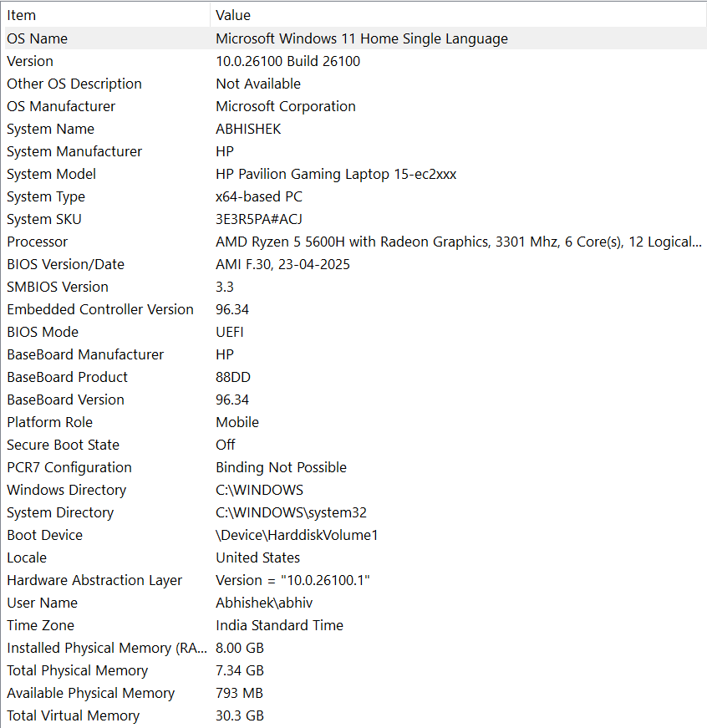Image resolution: width=707 pixels, height=728 pixels.
Task: Select 'Microsoft Windows 11 Home Single Language' value
Action: (362, 38)
